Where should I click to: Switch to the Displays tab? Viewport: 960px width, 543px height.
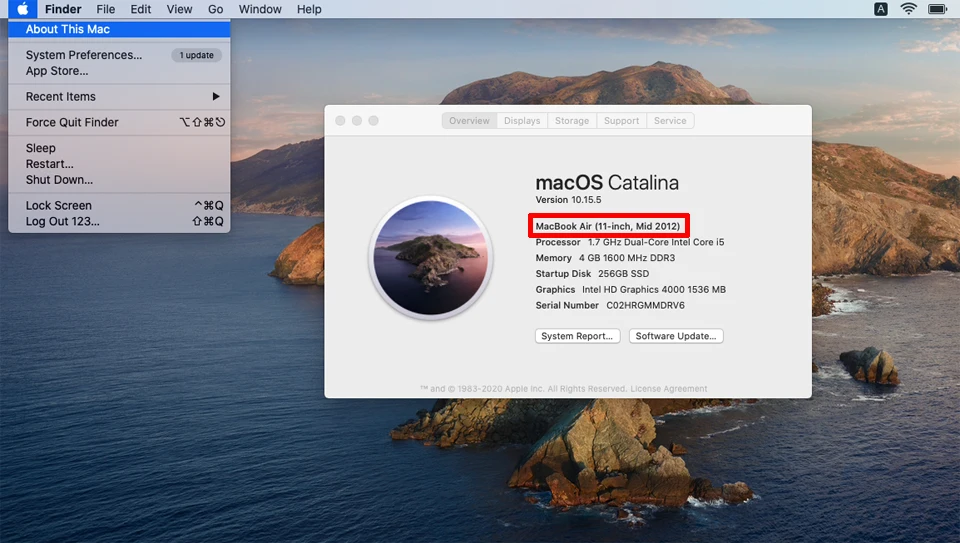pos(522,121)
